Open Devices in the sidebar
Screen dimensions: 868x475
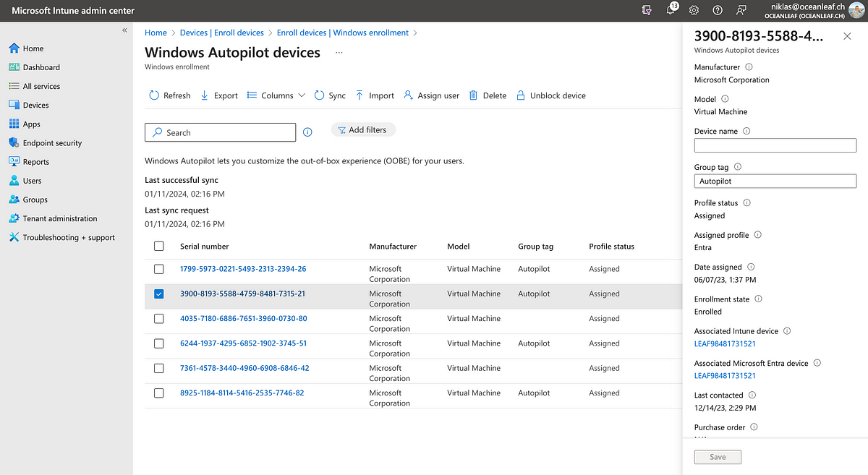tap(29, 105)
